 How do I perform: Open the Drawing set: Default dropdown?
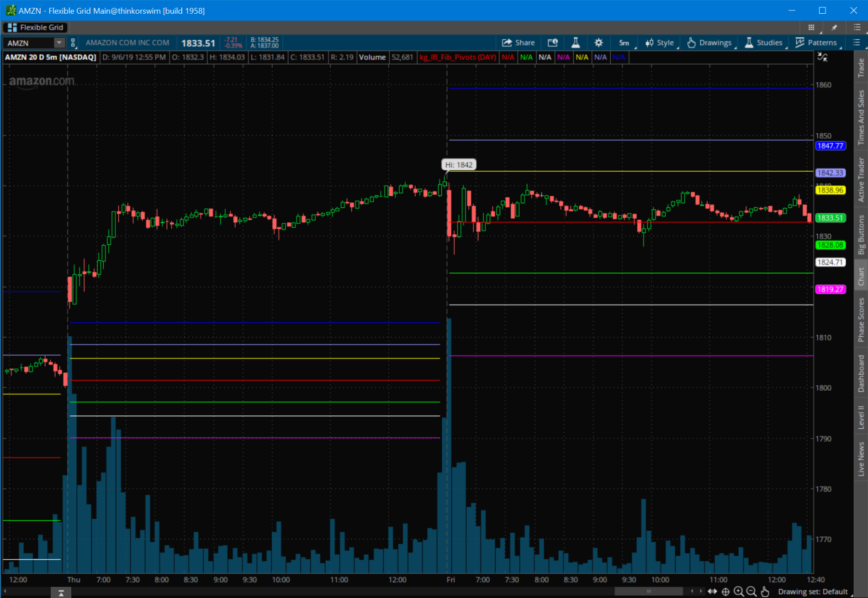(813, 592)
